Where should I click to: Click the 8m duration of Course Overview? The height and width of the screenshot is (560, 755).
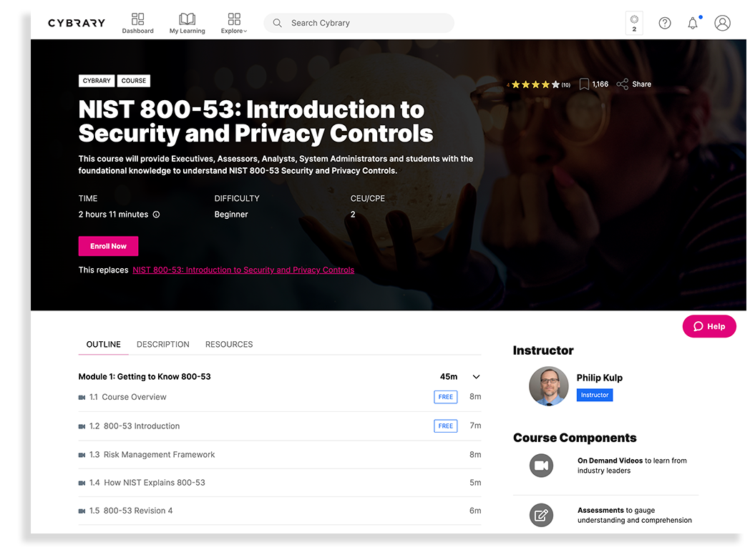click(475, 396)
